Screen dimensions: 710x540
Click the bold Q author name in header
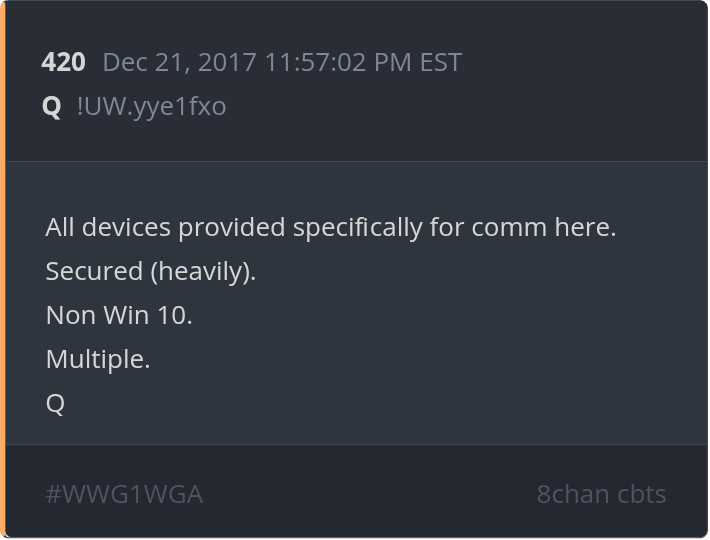(52, 105)
